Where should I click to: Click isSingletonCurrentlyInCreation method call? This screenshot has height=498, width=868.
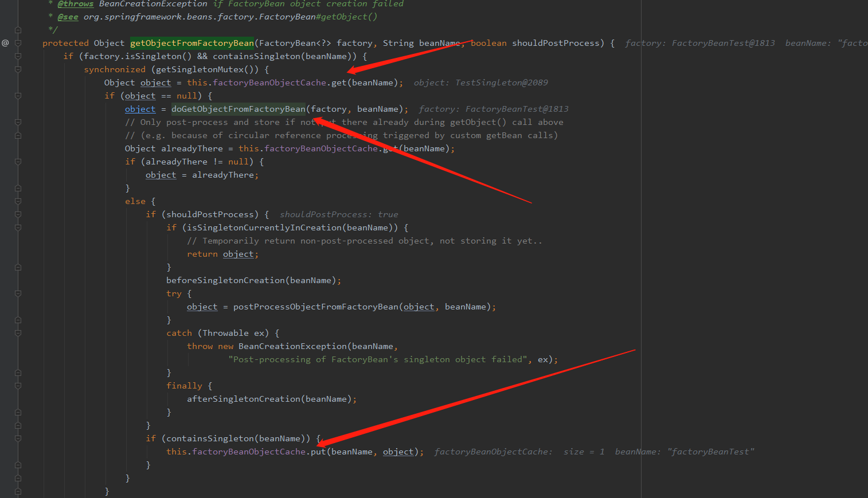click(264, 228)
